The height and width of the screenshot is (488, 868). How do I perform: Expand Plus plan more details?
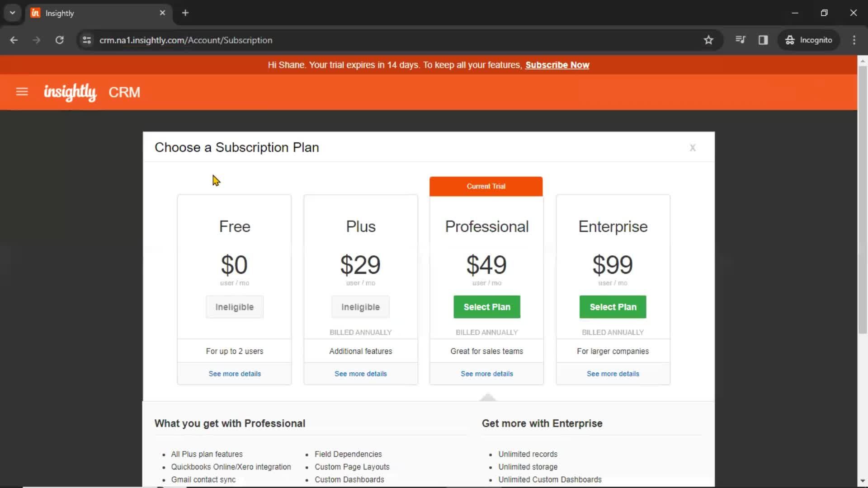(x=361, y=374)
